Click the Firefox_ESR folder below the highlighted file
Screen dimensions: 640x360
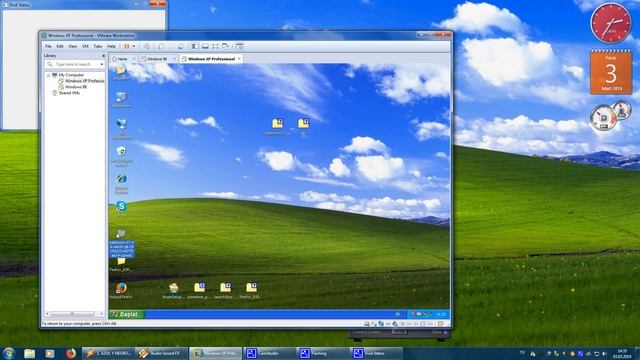121,263
